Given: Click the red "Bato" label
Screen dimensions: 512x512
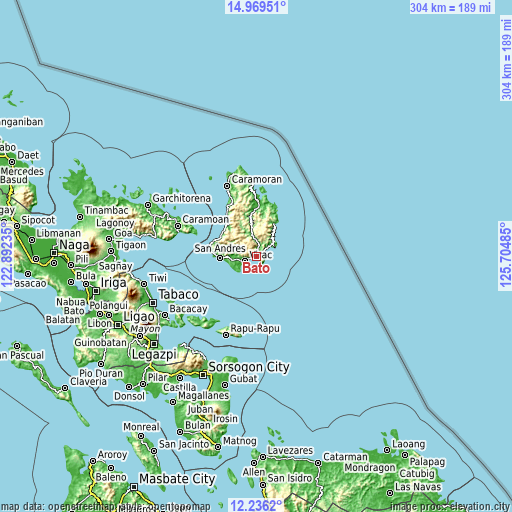Looking at the screenshot, I should click(256, 268).
